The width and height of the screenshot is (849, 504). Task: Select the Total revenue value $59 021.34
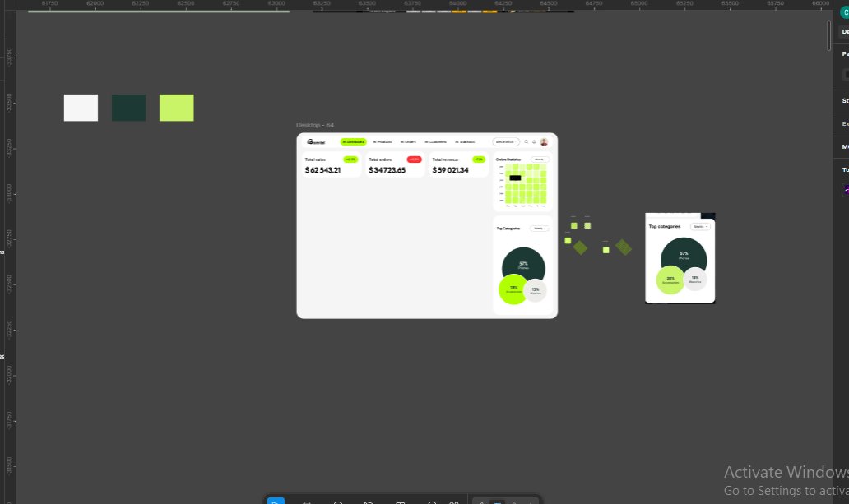(451, 170)
